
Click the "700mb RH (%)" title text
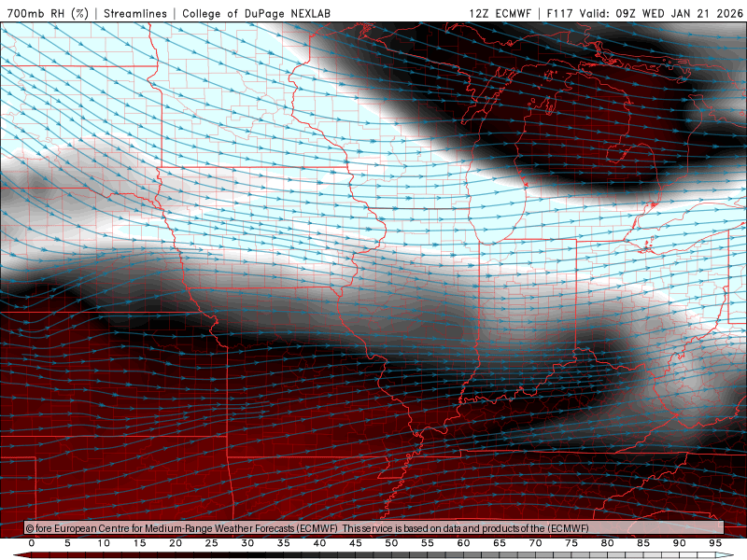[x=49, y=13]
